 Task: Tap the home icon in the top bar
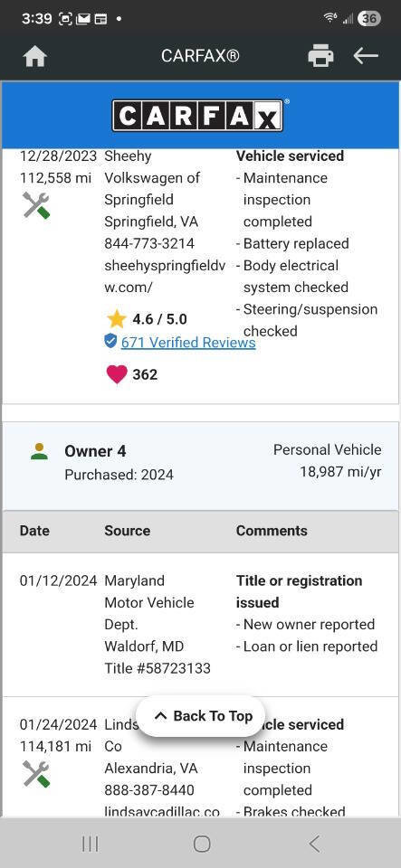click(x=34, y=56)
